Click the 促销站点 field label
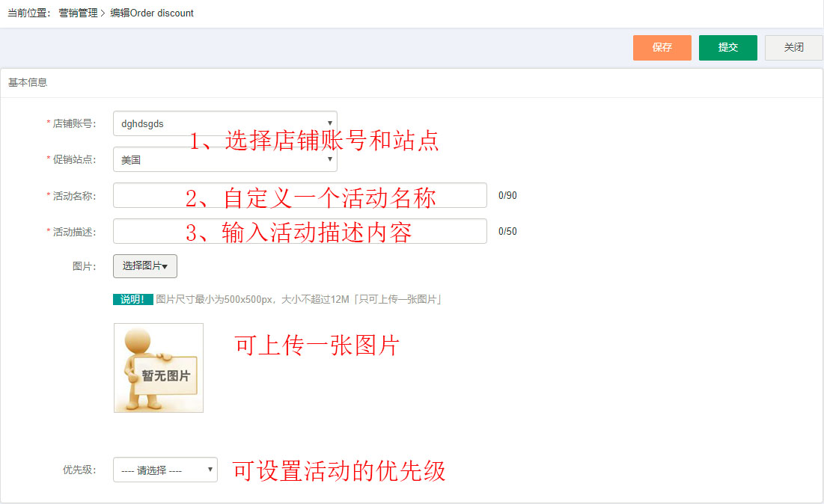 (x=74, y=159)
